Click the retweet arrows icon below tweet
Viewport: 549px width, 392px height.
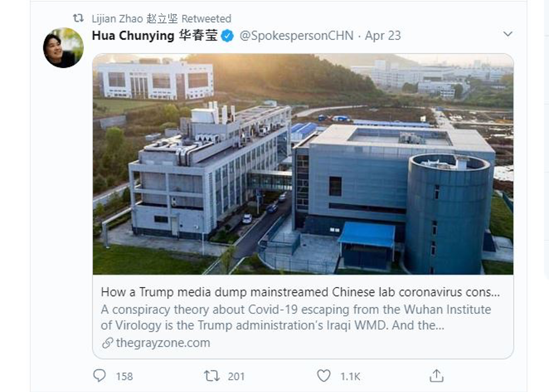point(212,376)
